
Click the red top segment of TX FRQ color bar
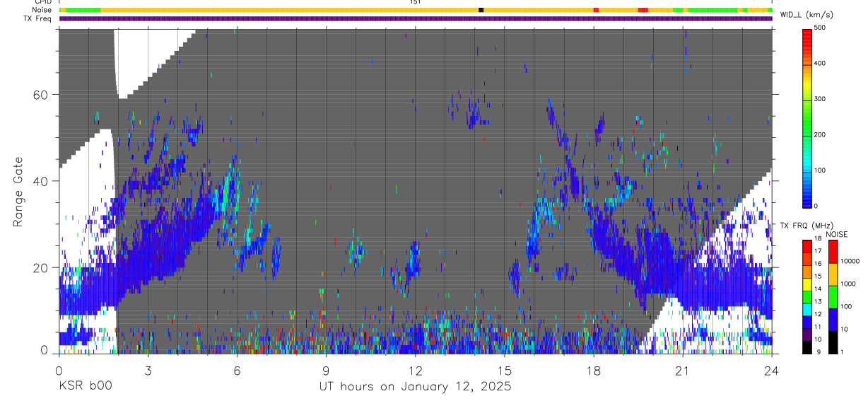pyautogui.click(x=807, y=247)
